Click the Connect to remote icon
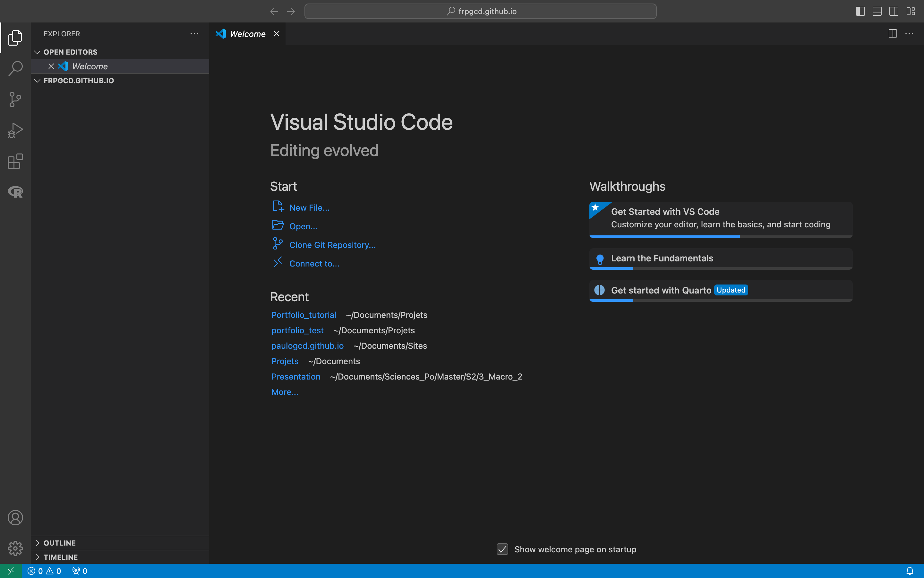924x578 pixels. (278, 262)
